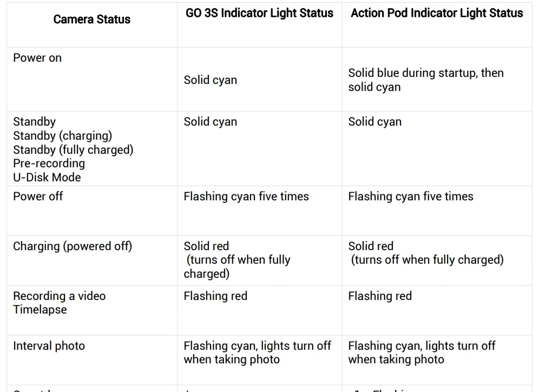Image resolution: width=539 pixels, height=392 pixels.
Task: Select the "Recording a video" text
Action: point(60,296)
